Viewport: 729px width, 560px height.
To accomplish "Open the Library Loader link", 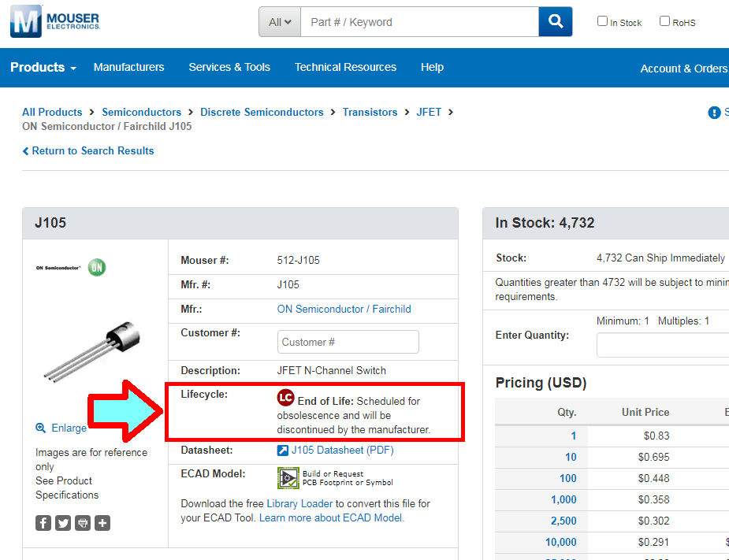I will [299, 504].
